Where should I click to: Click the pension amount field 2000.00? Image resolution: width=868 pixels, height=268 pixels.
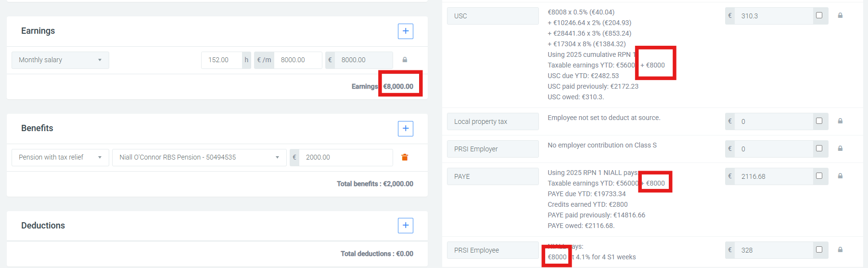point(345,158)
